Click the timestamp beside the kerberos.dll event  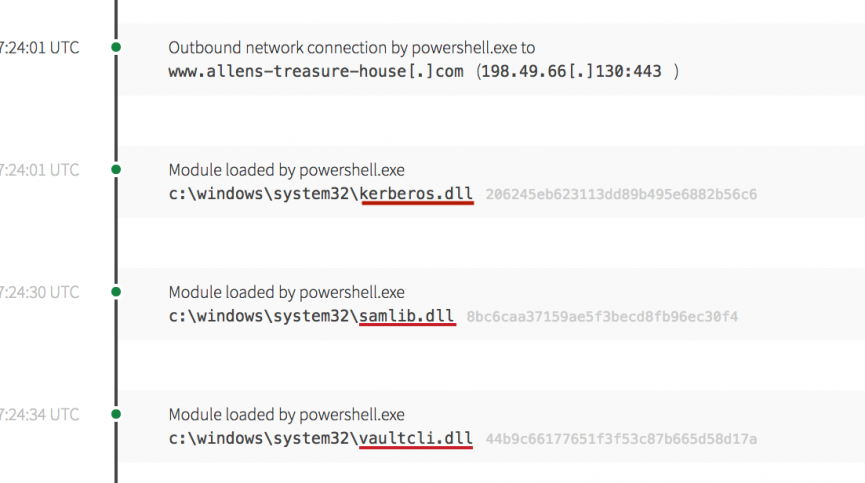click(40, 170)
